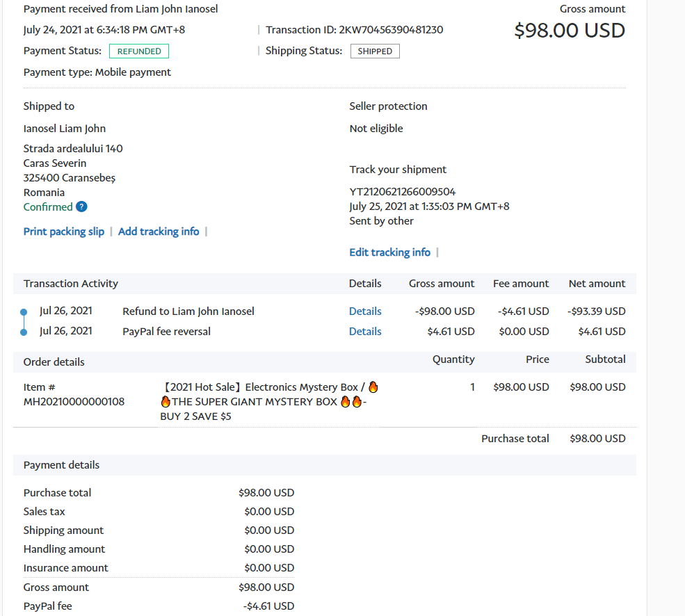The image size is (685, 616).
Task: Click the Add tracking info link
Action: pos(159,232)
